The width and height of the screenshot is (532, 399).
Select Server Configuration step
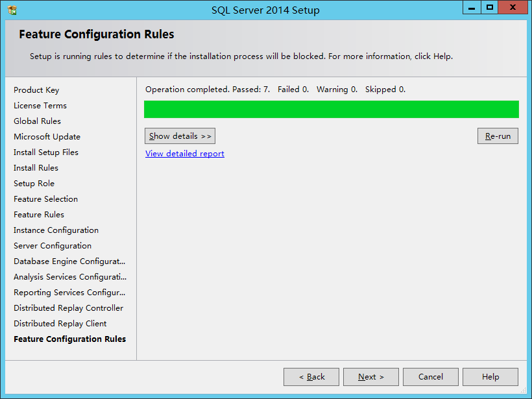53,246
